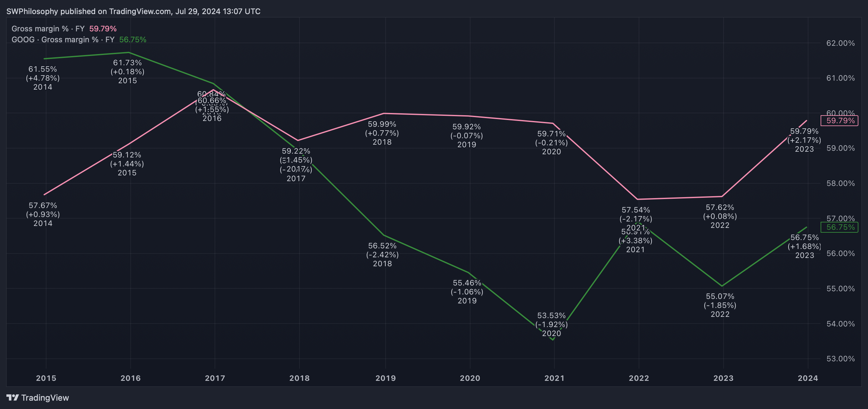Click the 53.53% (-1.92%) 2020 data label
This screenshot has width=868, height=409.
pyautogui.click(x=551, y=324)
